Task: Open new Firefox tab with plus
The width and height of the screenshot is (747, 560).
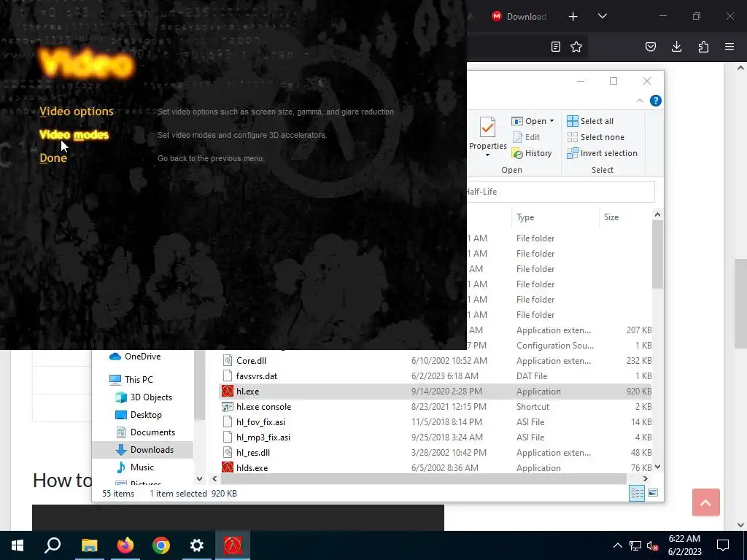Action: [x=573, y=17]
